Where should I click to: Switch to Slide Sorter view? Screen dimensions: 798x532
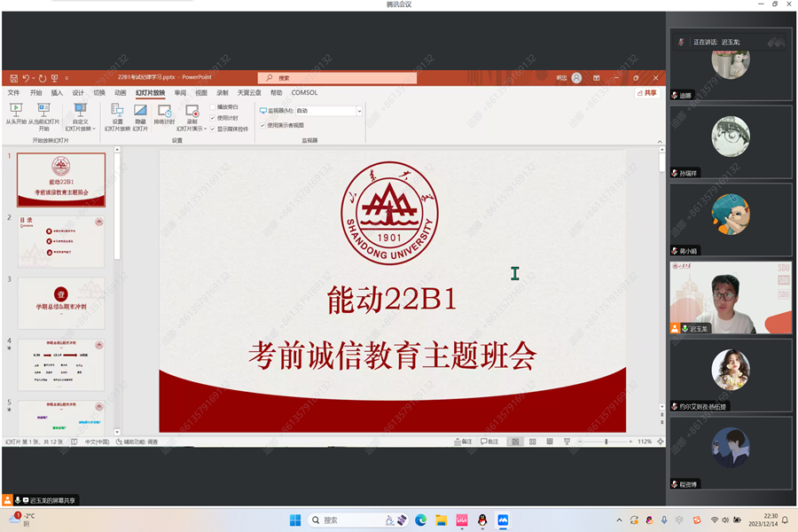point(532,442)
